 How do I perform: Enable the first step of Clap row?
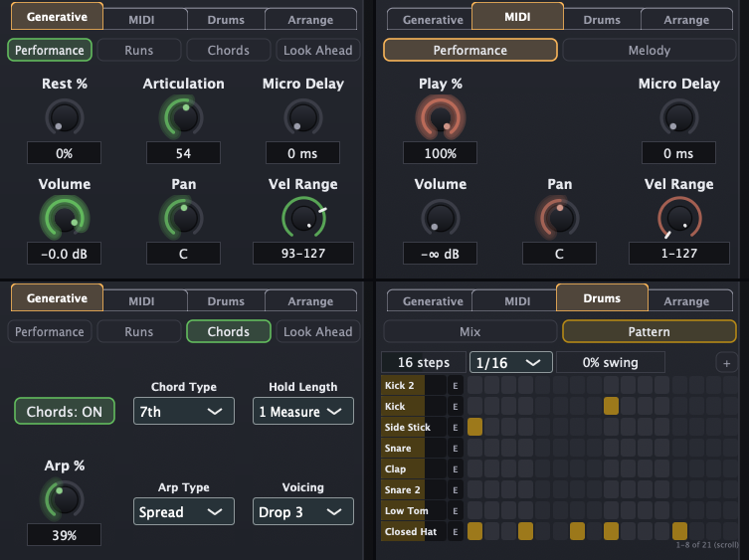coord(474,468)
